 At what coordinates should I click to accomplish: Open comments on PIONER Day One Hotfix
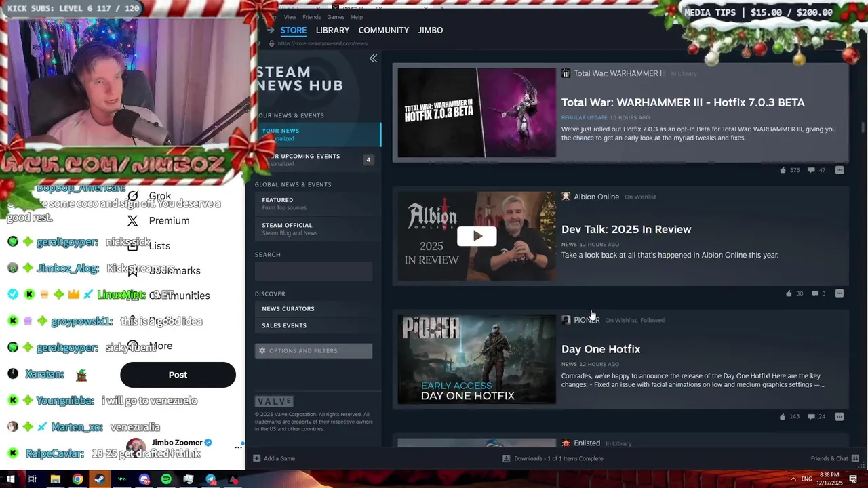[x=811, y=417]
